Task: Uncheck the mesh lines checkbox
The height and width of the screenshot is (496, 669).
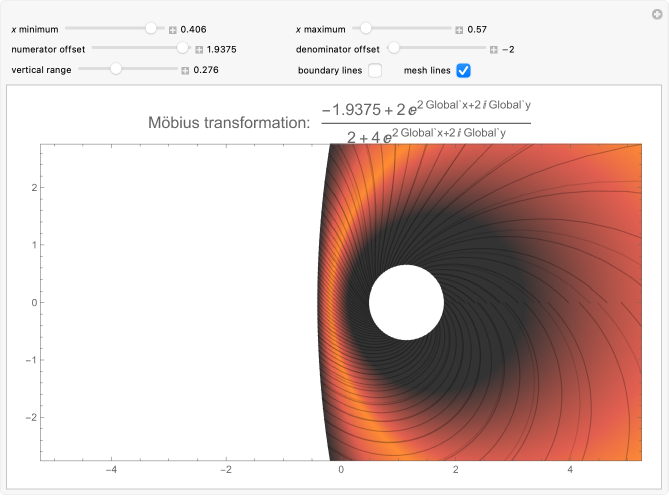Action: [464, 70]
